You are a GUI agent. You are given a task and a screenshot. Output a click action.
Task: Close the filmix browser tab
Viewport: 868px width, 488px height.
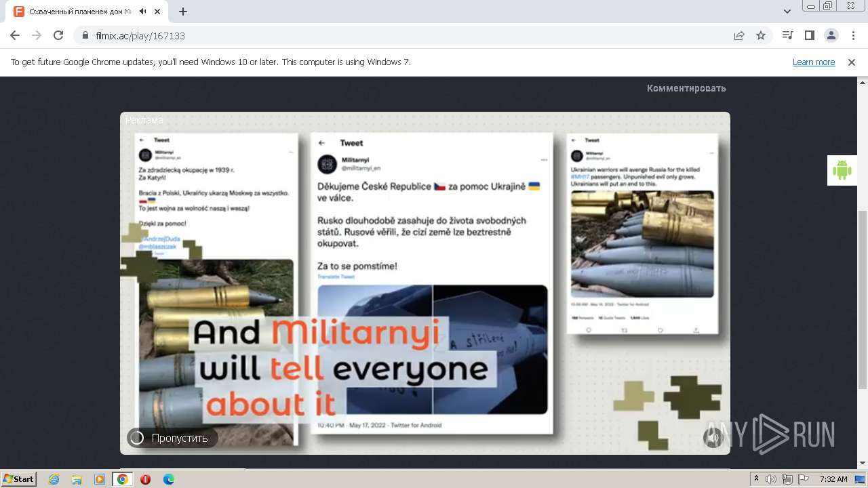click(x=159, y=12)
